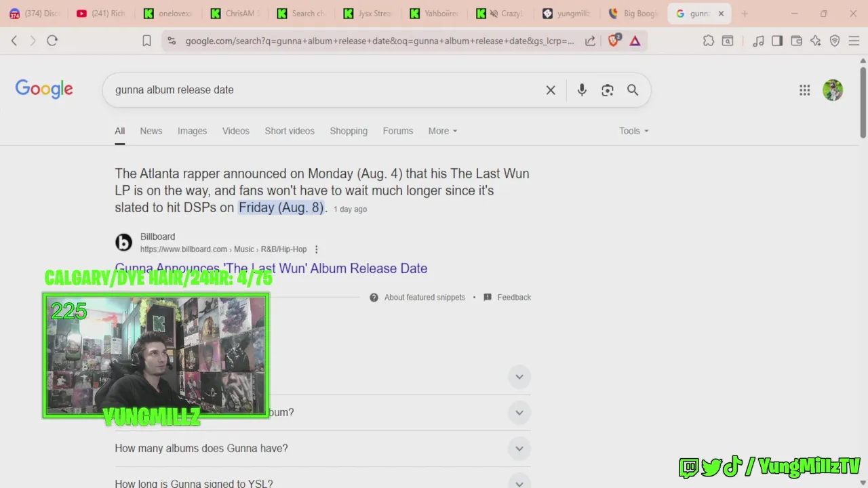Click the Billboard site favicon
The image size is (868, 488).
pyautogui.click(x=123, y=243)
